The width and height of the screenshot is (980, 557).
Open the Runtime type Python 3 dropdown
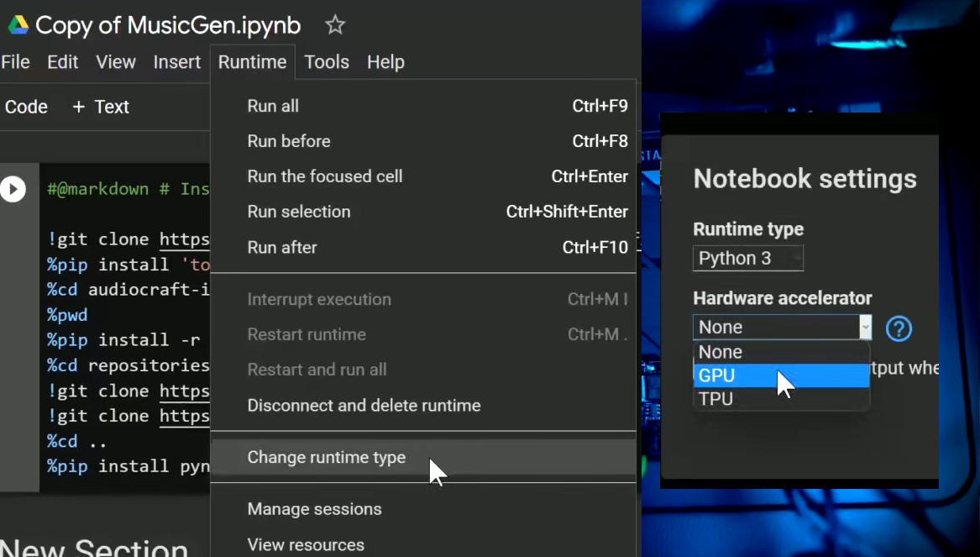click(747, 258)
